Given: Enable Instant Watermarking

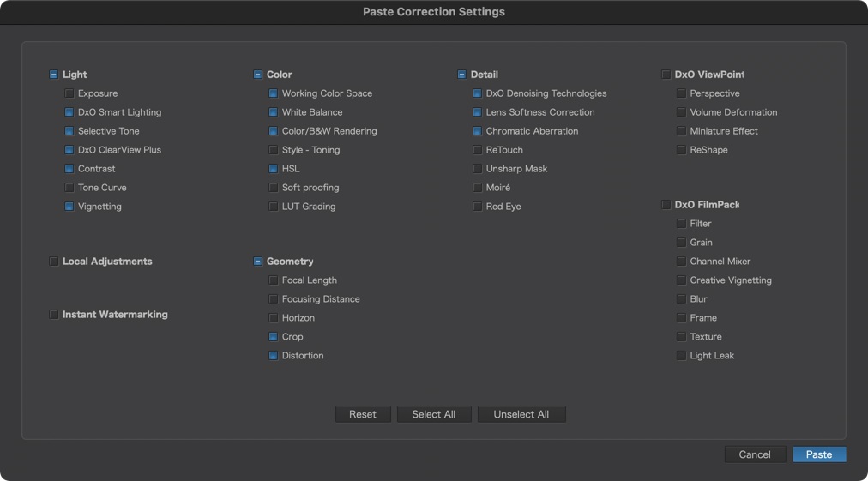Looking at the screenshot, I should pos(54,315).
